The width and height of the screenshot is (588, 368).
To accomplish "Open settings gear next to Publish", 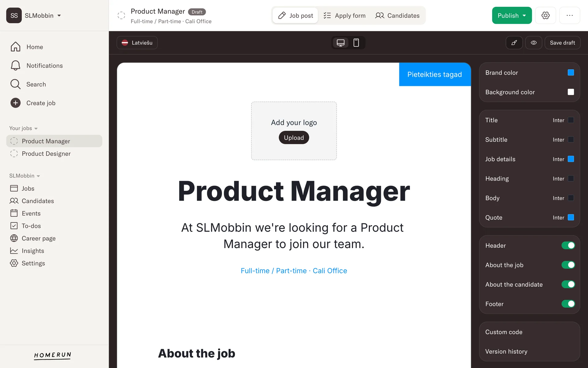I will click(x=545, y=15).
